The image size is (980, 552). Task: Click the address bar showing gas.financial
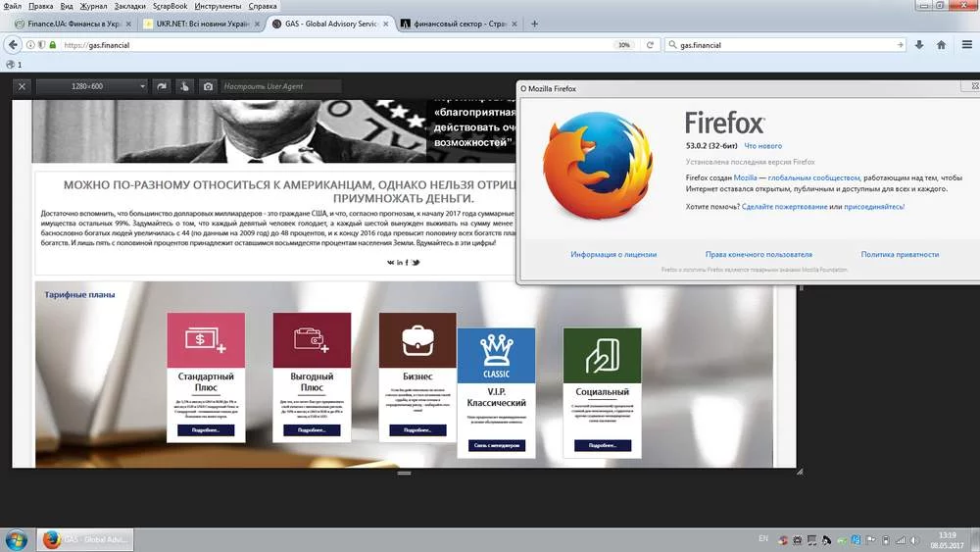point(337,45)
